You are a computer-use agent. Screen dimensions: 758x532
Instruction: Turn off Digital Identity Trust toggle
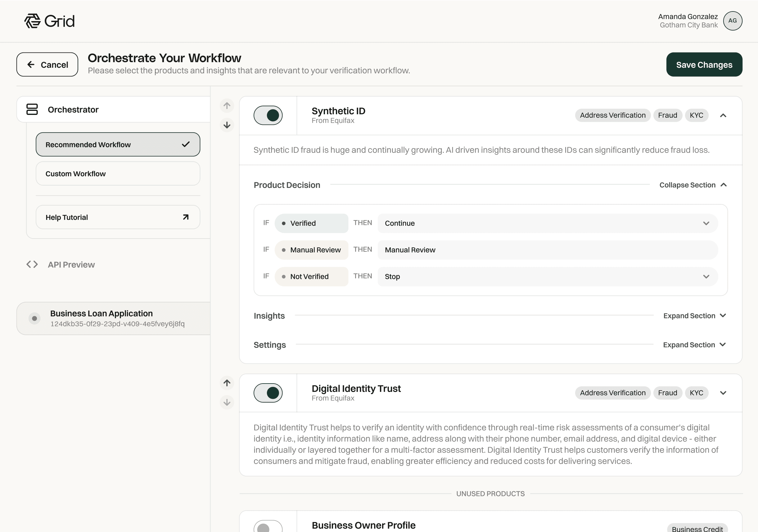268,393
